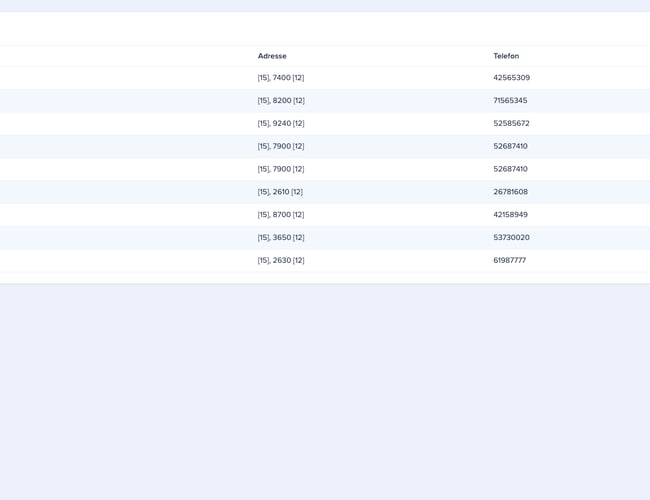650x500 pixels.
Task: Open address entry with postal code 3650
Action: [281, 238]
